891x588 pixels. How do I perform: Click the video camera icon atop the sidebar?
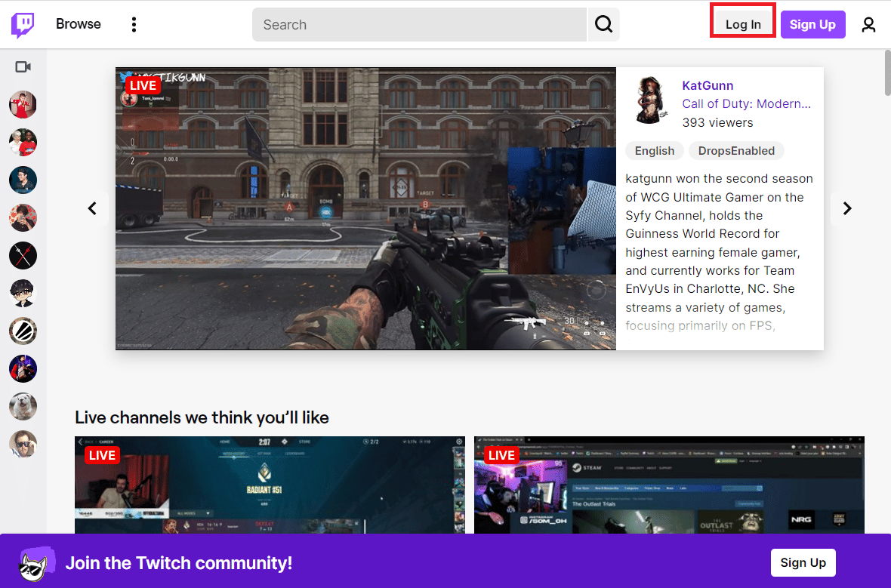pyautogui.click(x=23, y=66)
